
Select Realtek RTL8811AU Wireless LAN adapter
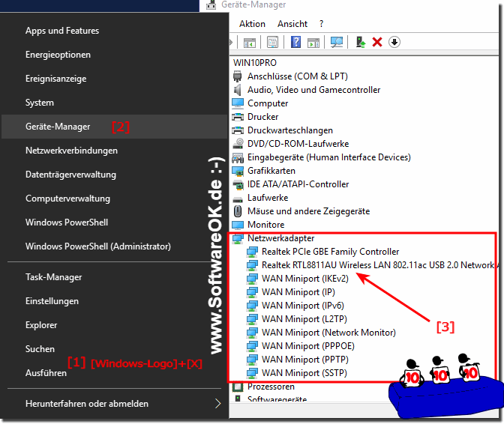point(380,265)
